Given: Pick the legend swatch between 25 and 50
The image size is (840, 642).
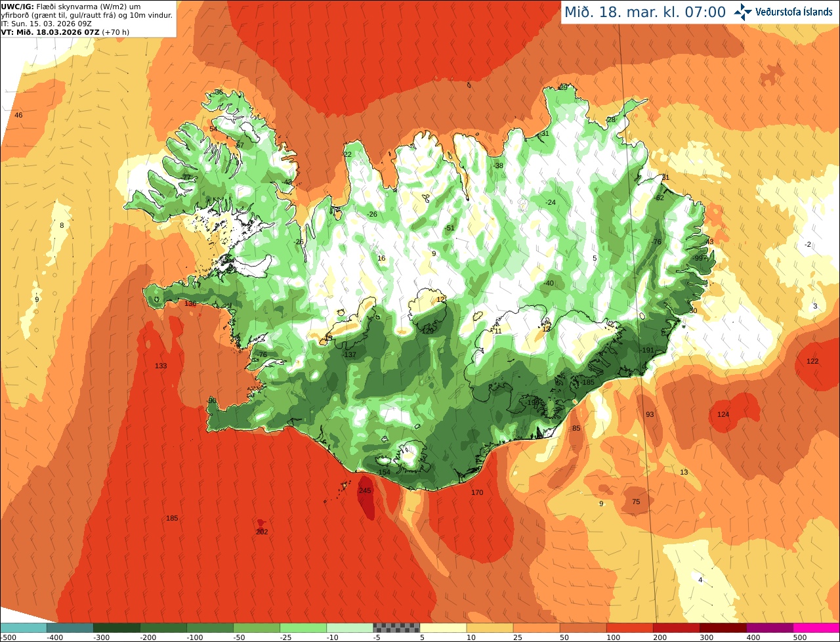Looking at the screenshot, I should click(537, 628).
